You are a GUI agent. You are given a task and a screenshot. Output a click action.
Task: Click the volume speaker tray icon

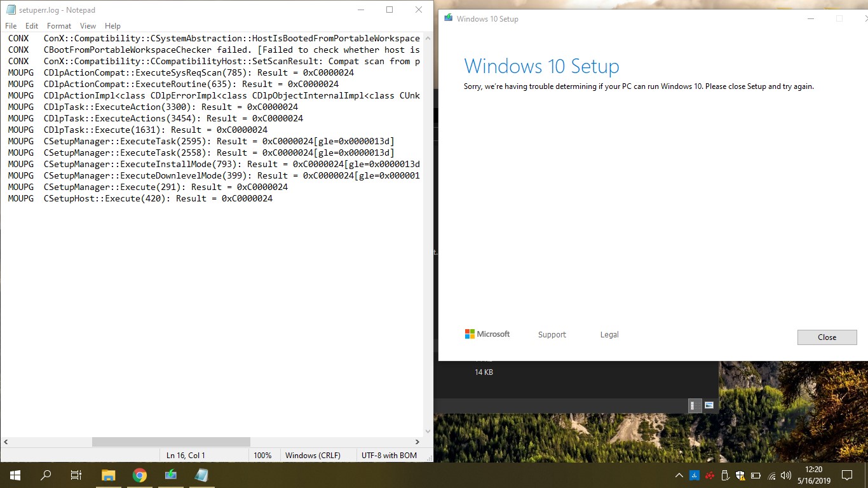tap(786, 475)
